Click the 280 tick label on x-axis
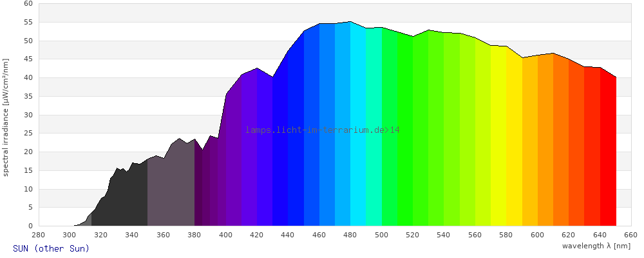Viewport: 644px width, 258px height. click(38, 235)
